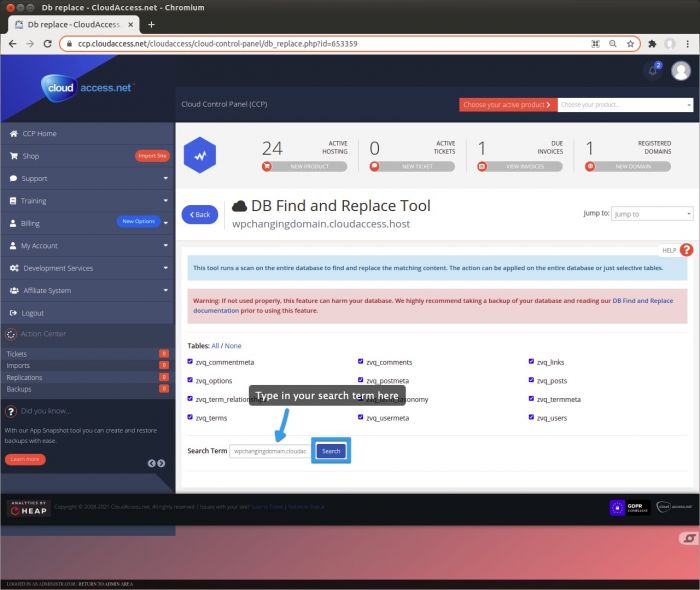Bookmark page with the star icon
The width and height of the screenshot is (700, 590).
630,44
